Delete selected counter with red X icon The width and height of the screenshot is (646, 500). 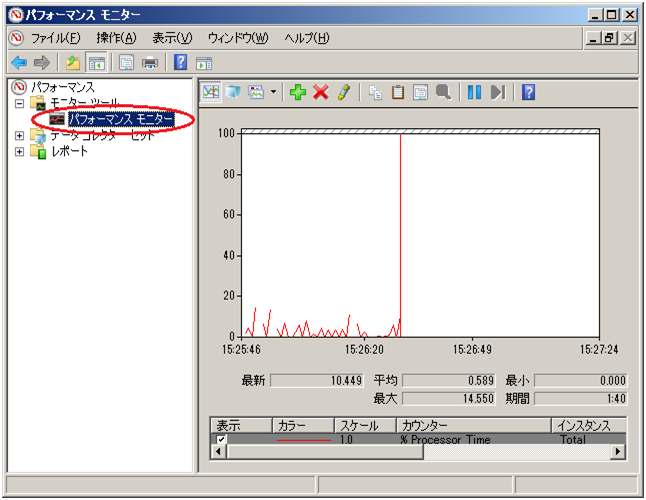click(x=320, y=92)
